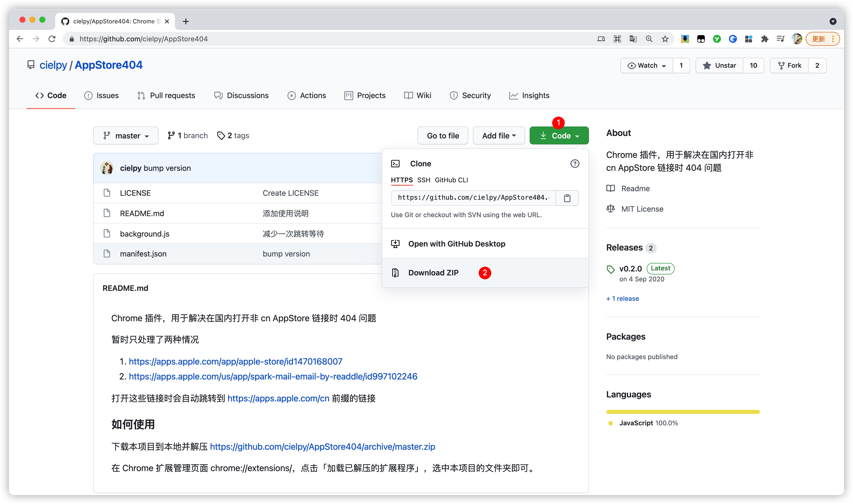Unstar the AppStore404 repository
The width and height of the screenshot is (853, 504).
719,65
